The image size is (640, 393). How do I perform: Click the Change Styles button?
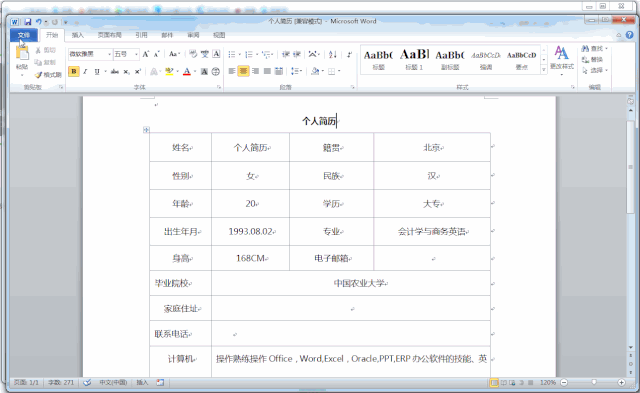pyautogui.click(x=562, y=60)
